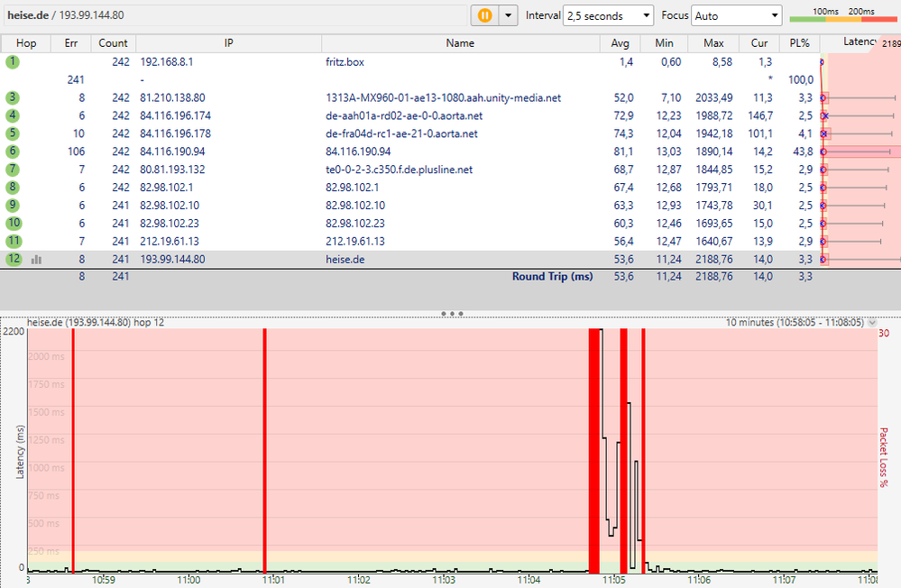Click IP address 81.210.138.80

pos(172,97)
